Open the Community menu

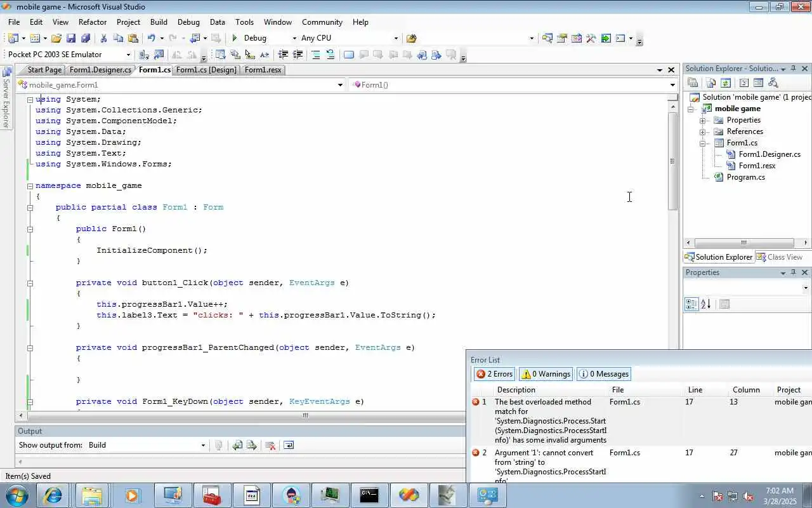(322, 22)
